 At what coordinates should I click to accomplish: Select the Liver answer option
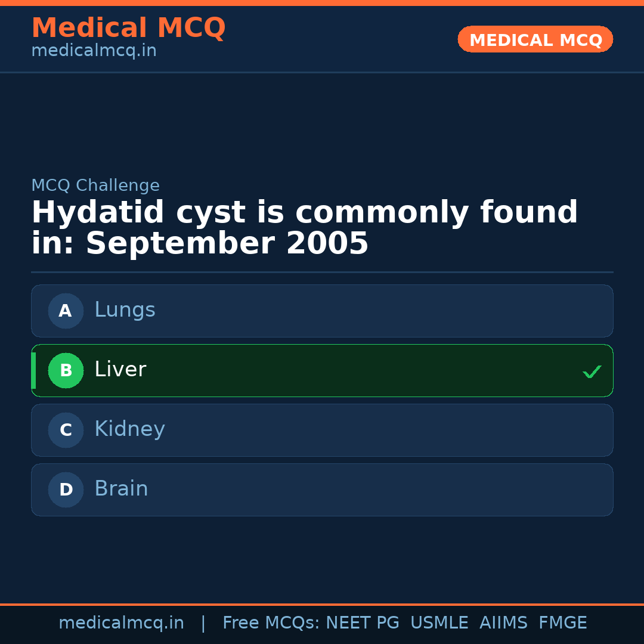pos(322,370)
